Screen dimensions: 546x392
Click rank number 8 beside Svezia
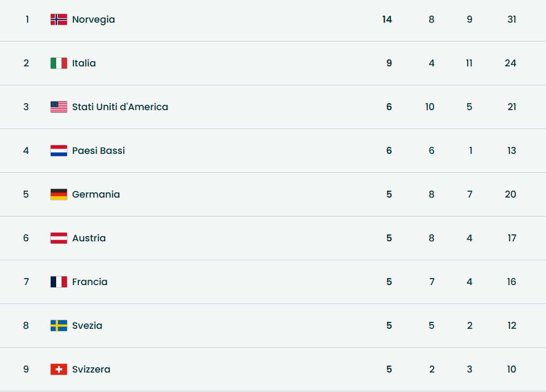(26, 326)
